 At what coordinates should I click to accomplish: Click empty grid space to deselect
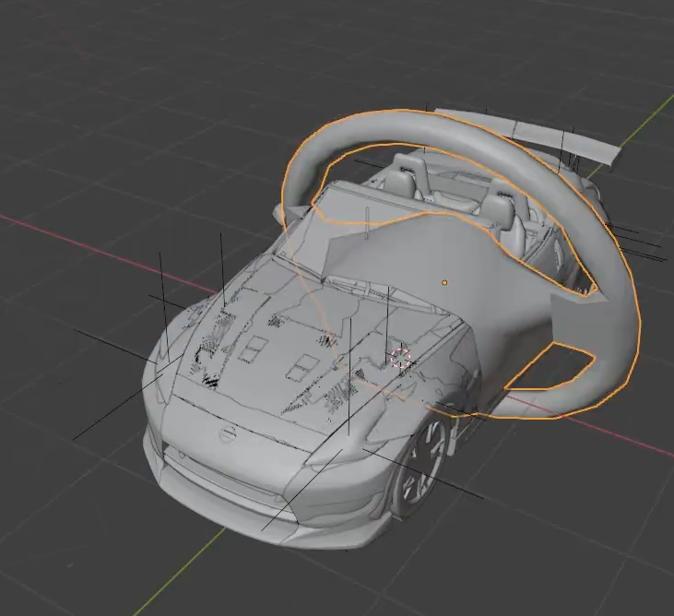pos(129,86)
